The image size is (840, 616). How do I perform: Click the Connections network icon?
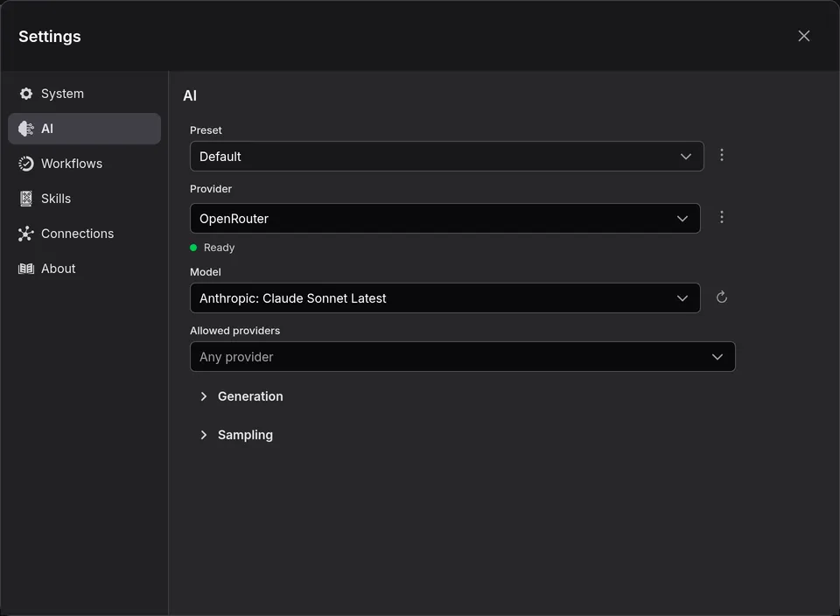pyautogui.click(x=25, y=234)
